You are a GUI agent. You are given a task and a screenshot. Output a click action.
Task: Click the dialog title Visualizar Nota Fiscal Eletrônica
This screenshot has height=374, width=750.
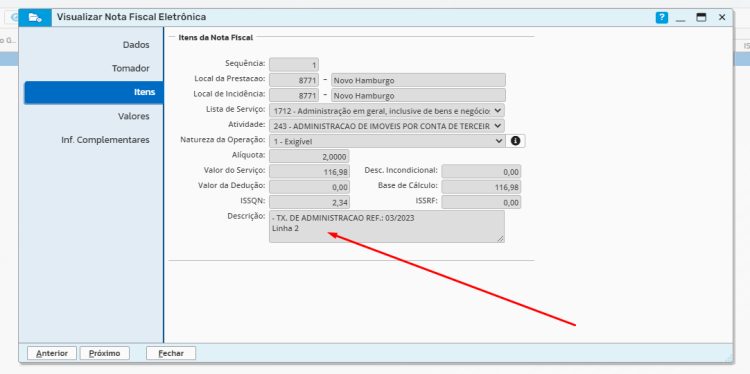click(x=132, y=17)
